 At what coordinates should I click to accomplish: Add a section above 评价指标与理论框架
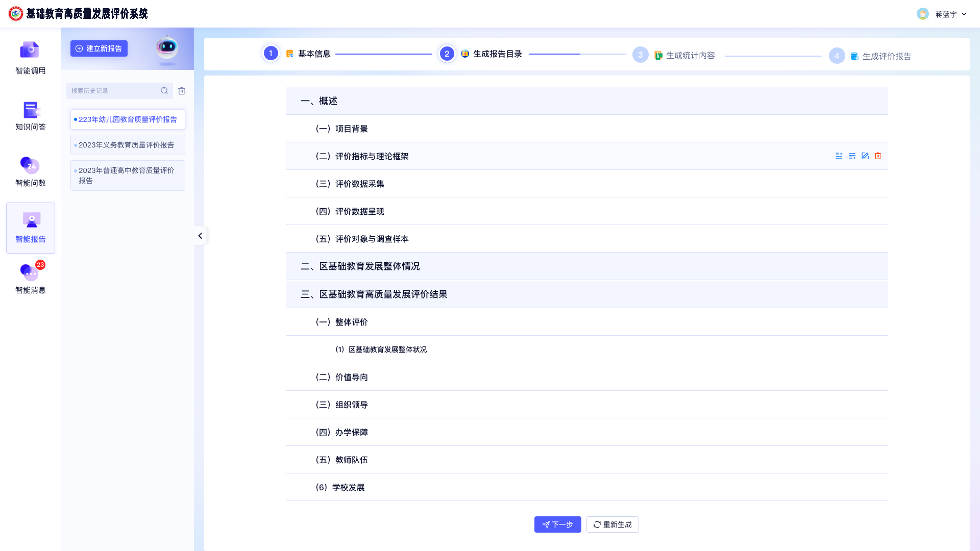839,156
